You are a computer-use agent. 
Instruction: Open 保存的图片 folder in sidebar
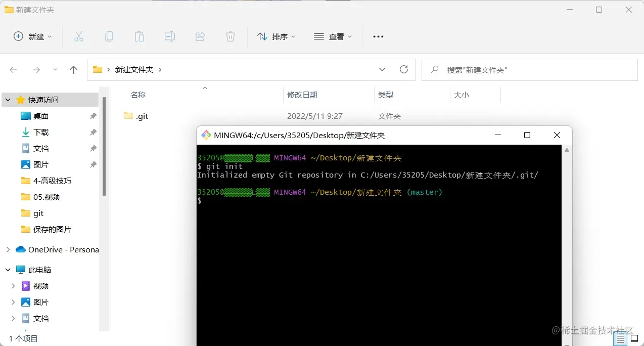pyautogui.click(x=52, y=229)
